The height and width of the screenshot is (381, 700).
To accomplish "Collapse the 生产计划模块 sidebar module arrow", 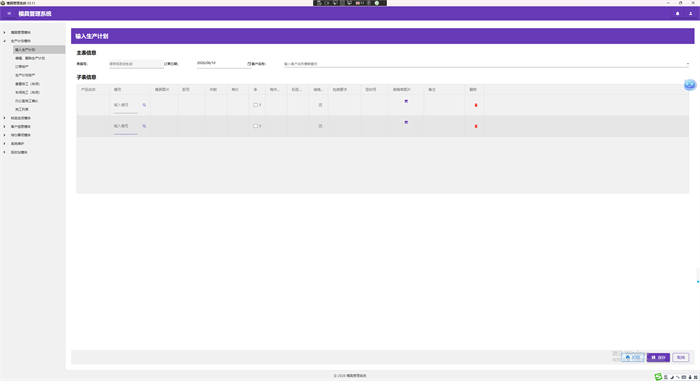I will 4,41.
